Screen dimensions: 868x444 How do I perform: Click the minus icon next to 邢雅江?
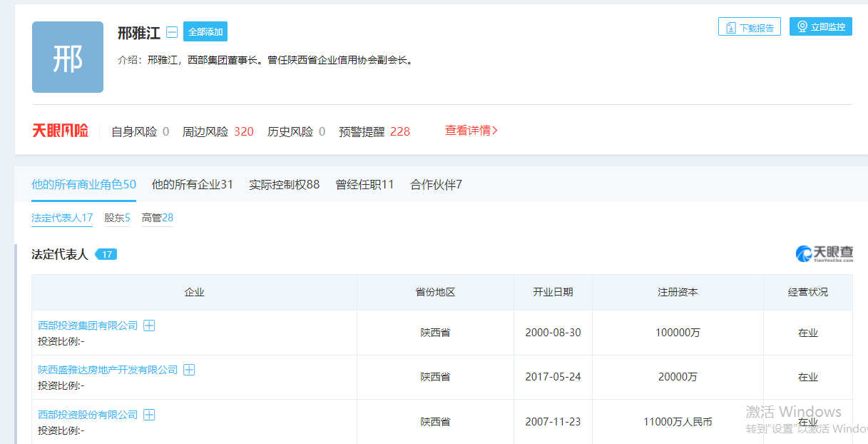172,32
